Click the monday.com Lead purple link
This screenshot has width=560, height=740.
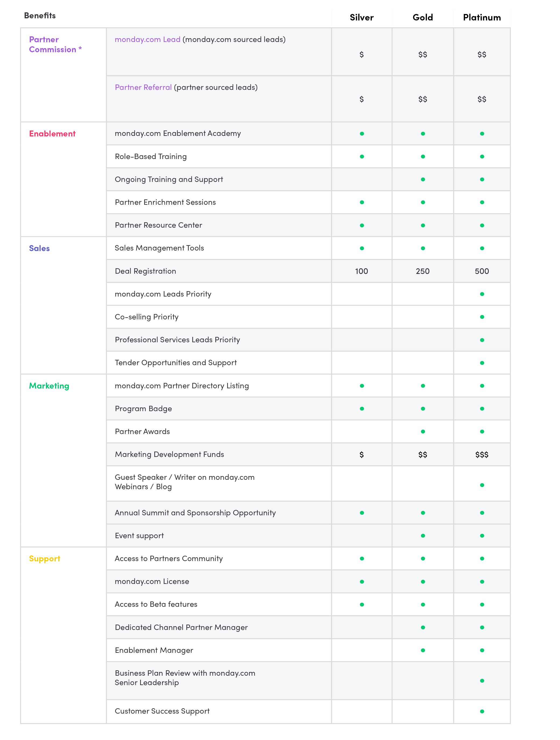tap(147, 40)
